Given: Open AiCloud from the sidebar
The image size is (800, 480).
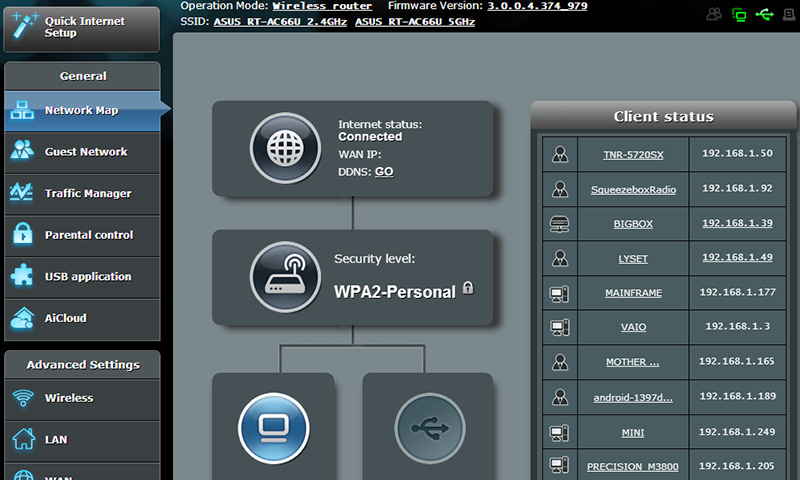Looking at the screenshot, I should (65, 318).
